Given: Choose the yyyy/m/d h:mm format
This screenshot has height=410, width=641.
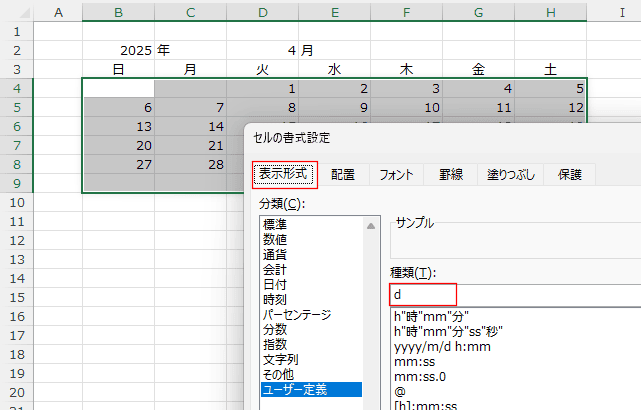Looking at the screenshot, I should click(x=441, y=346).
